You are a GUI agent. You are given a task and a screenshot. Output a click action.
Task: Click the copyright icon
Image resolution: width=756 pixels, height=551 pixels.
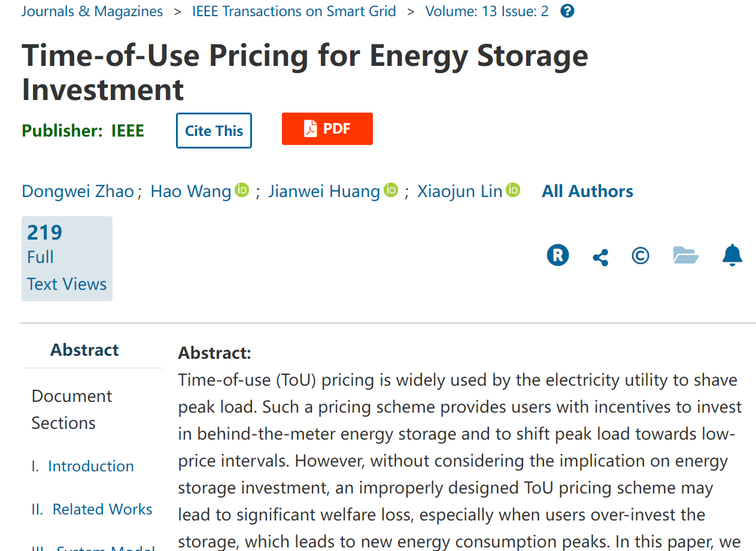tap(640, 256)
